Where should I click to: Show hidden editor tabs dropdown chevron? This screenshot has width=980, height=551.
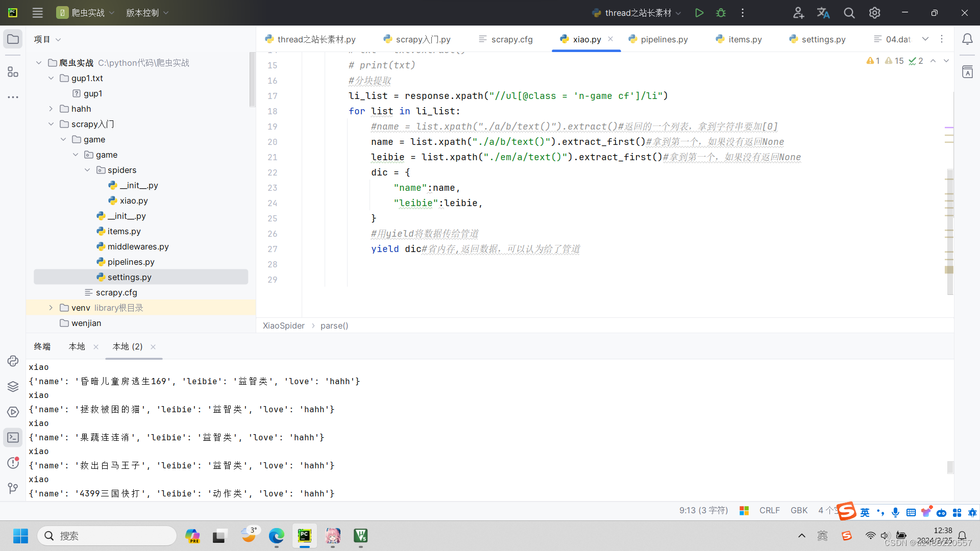pyautogui.click(x=925, y=39)
